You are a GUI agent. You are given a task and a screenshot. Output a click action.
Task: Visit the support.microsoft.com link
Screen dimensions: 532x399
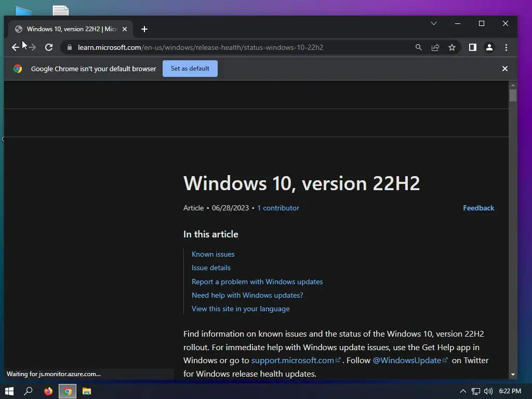pyautogui.click(x=296, y=361)
